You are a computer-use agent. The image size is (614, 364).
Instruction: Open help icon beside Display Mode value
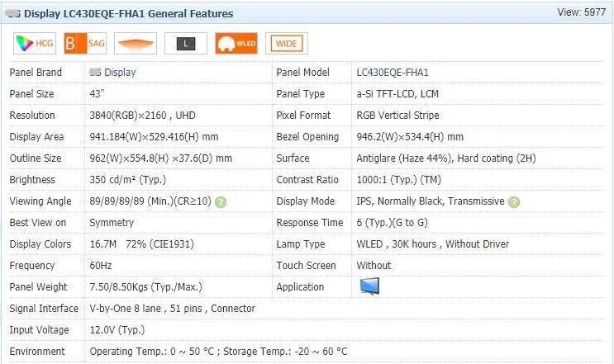[514, 202]
